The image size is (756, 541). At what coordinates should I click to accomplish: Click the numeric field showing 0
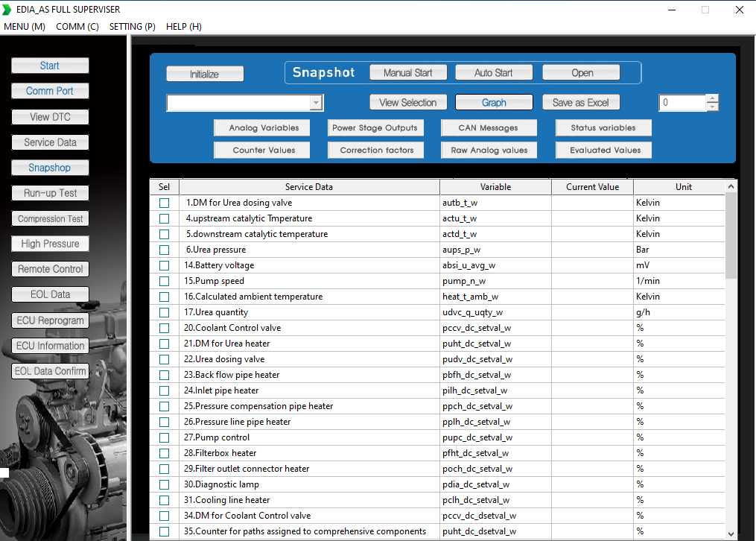click(683, 103)
